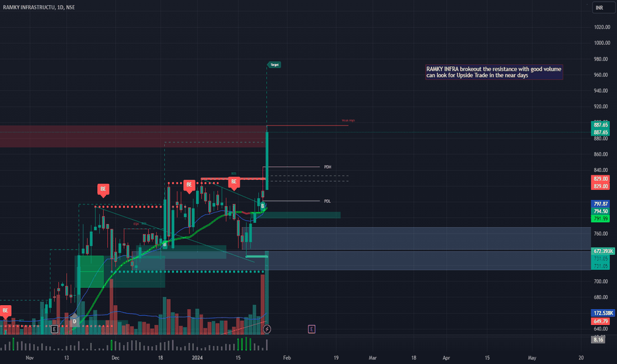Click the 794.50 price label
617x364 pixels.
[600, 211]
